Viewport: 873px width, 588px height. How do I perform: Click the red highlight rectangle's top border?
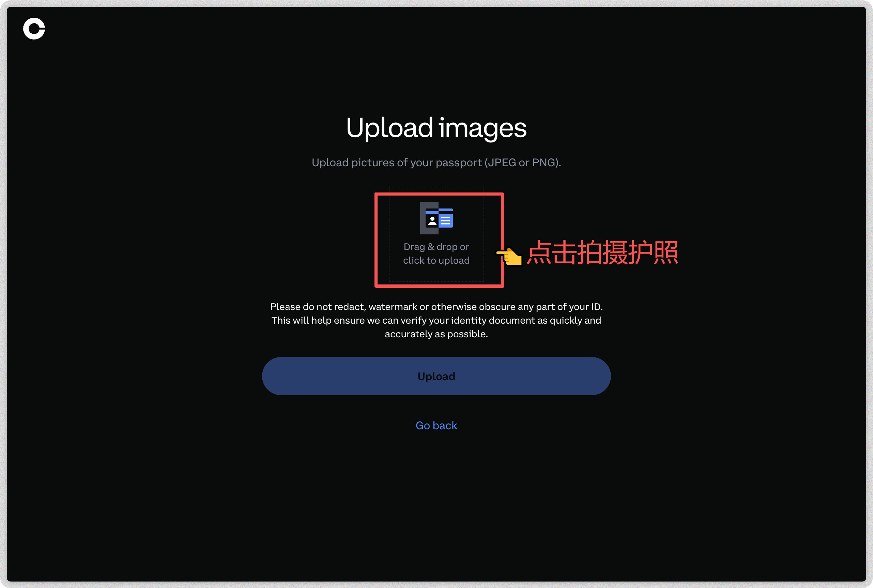439,194
